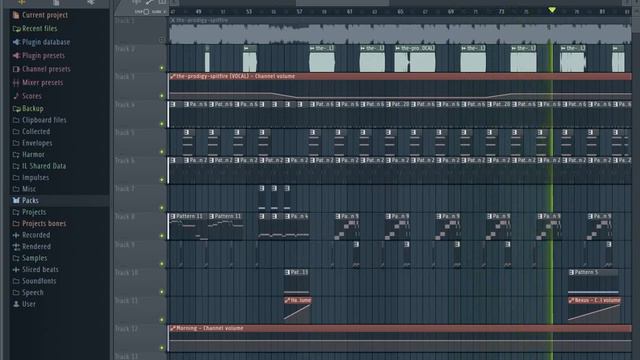Open clip menu of Ha..tune automation clip
Image resolution: width=640 pixels, height=360 pixels.
tap(287, 300)
